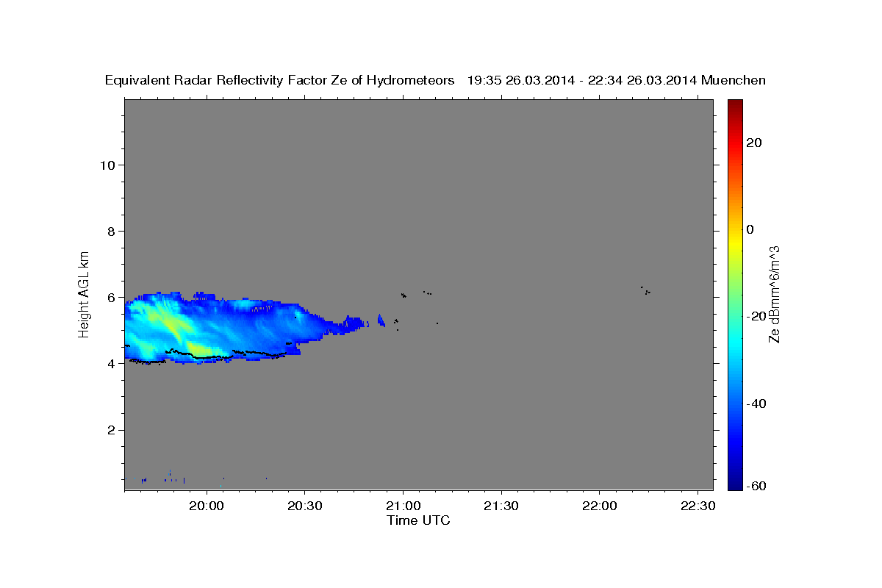Click the '20:30' time axis label

pos(305,506)
